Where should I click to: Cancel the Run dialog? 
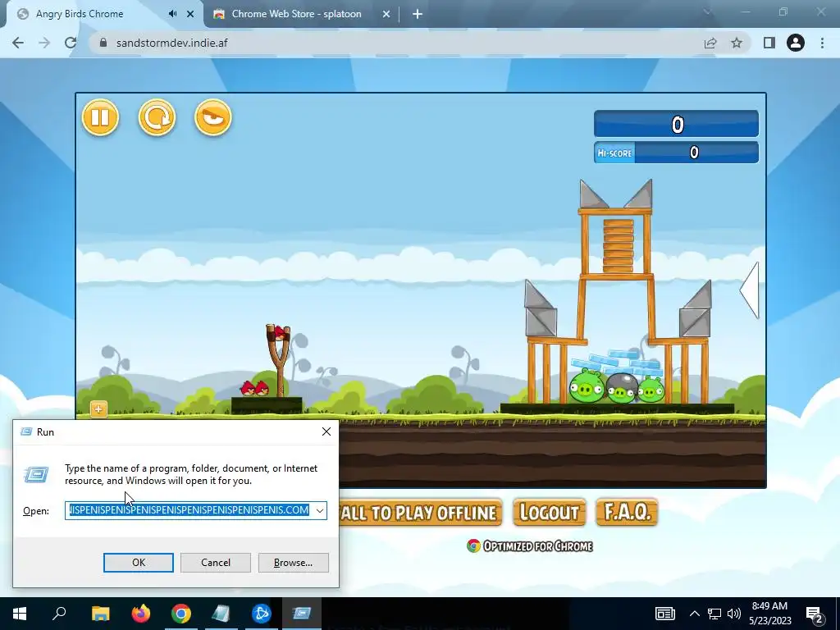[216, 563]
